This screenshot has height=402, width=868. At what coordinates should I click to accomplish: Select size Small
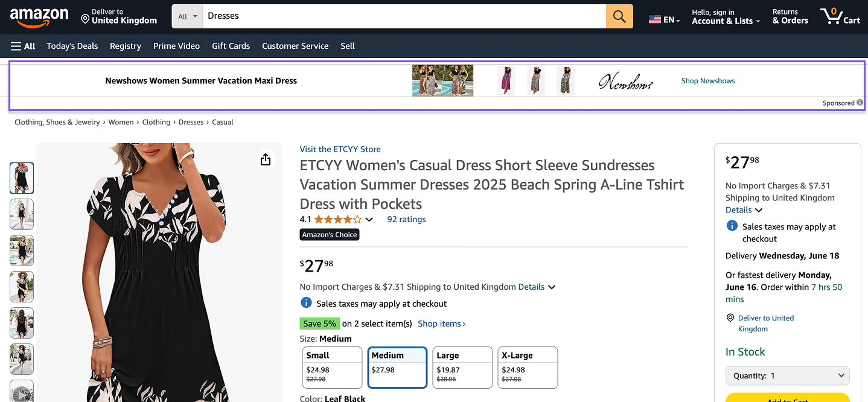[332, 367]
